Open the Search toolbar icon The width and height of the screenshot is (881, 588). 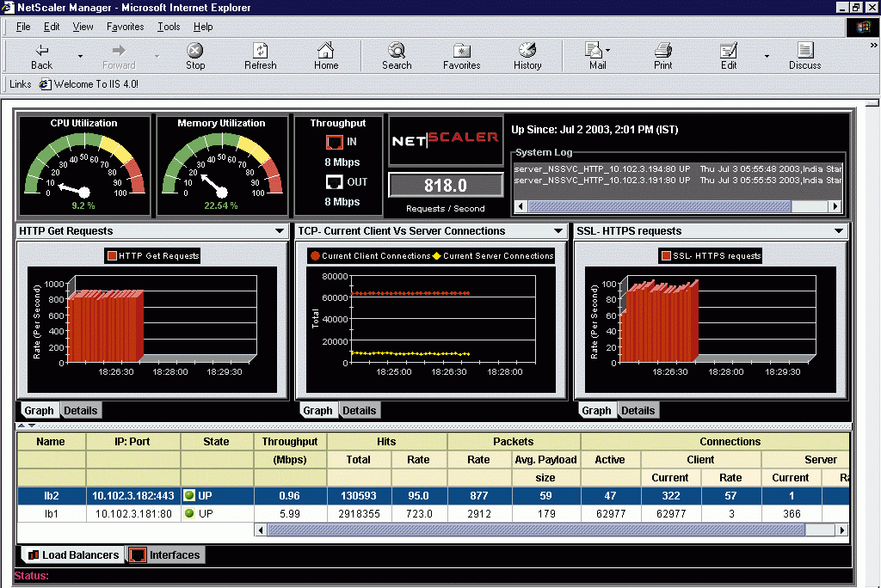[397, 50]
